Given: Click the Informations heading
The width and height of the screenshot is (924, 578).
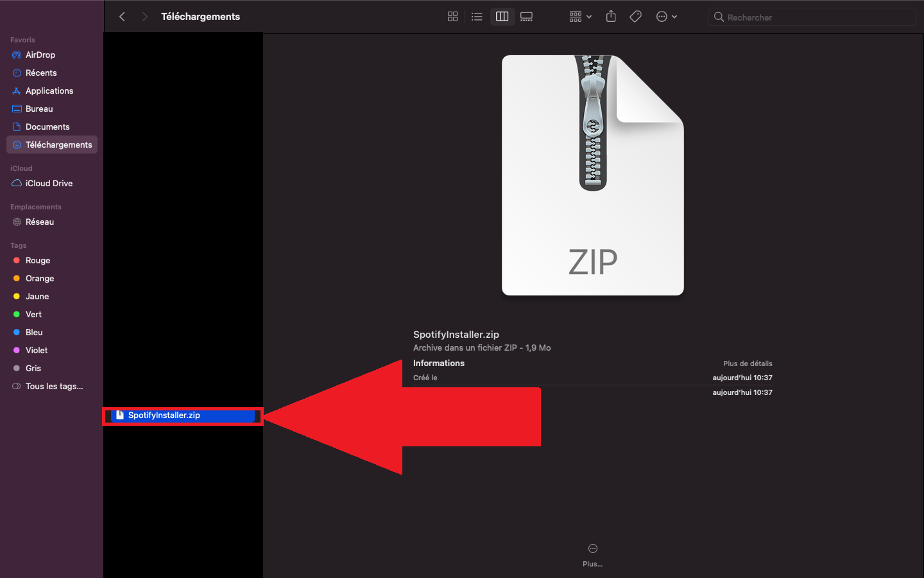Looking at the screenshot, I should (439, 363).
